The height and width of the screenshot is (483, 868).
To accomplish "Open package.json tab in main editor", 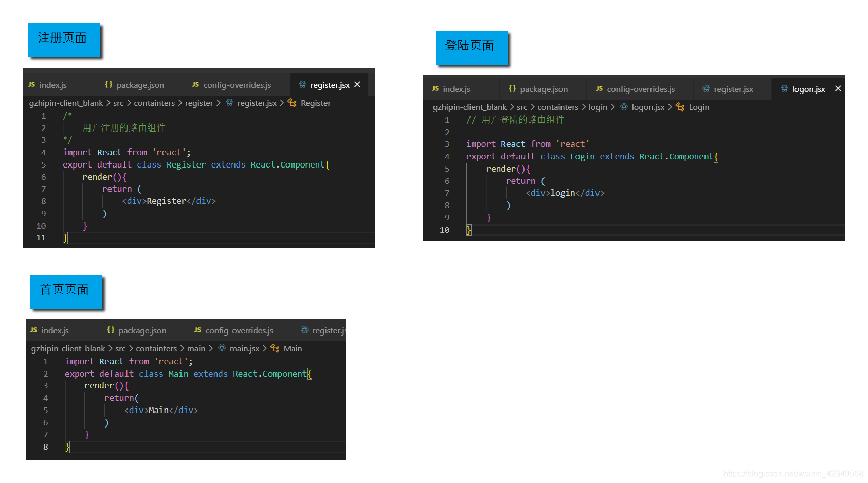I will [x=141, y=330].
